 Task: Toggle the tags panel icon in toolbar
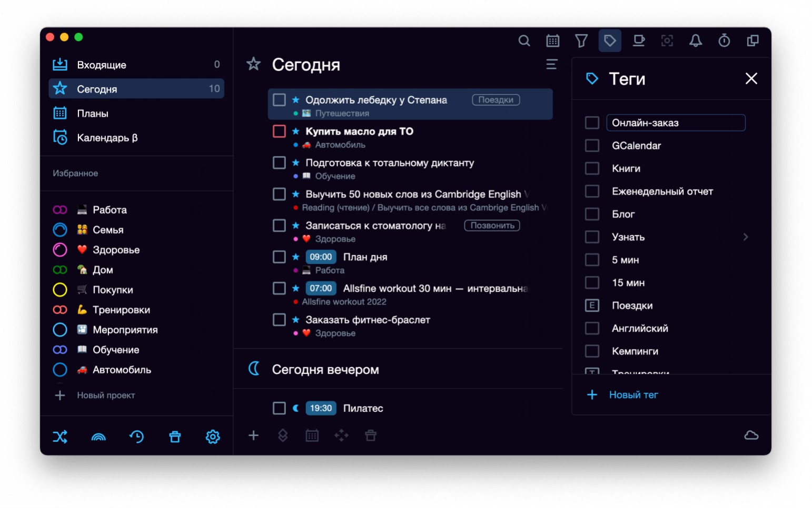tap(610, 41)
